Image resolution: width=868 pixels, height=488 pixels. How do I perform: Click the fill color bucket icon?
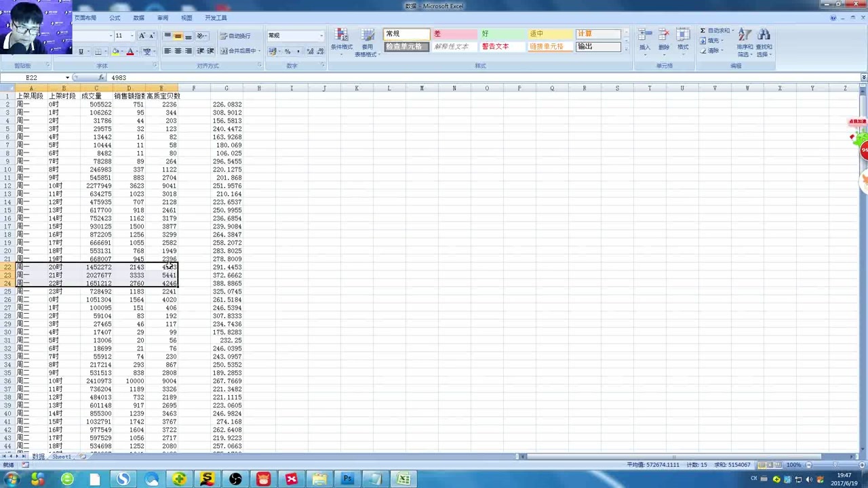(x=115, y=52)
